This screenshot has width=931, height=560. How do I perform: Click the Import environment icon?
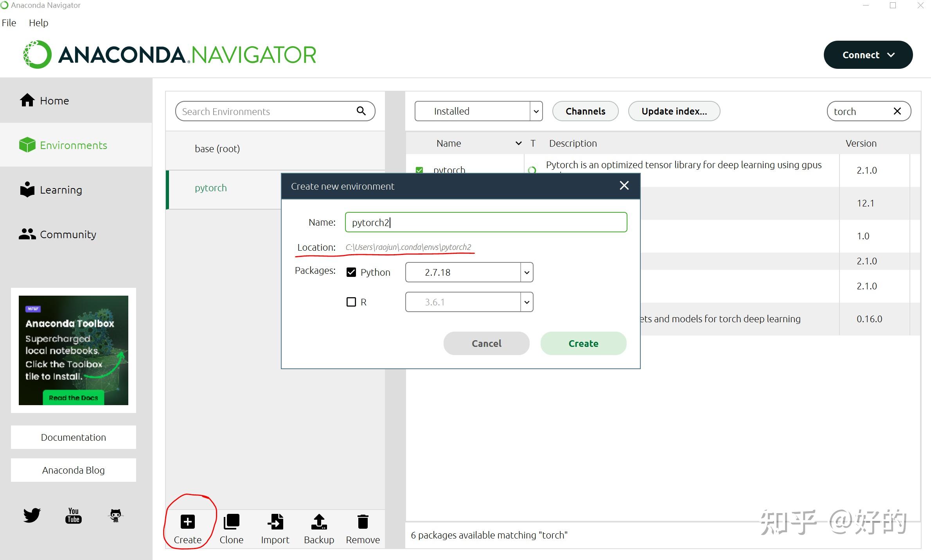pos(275,522)
